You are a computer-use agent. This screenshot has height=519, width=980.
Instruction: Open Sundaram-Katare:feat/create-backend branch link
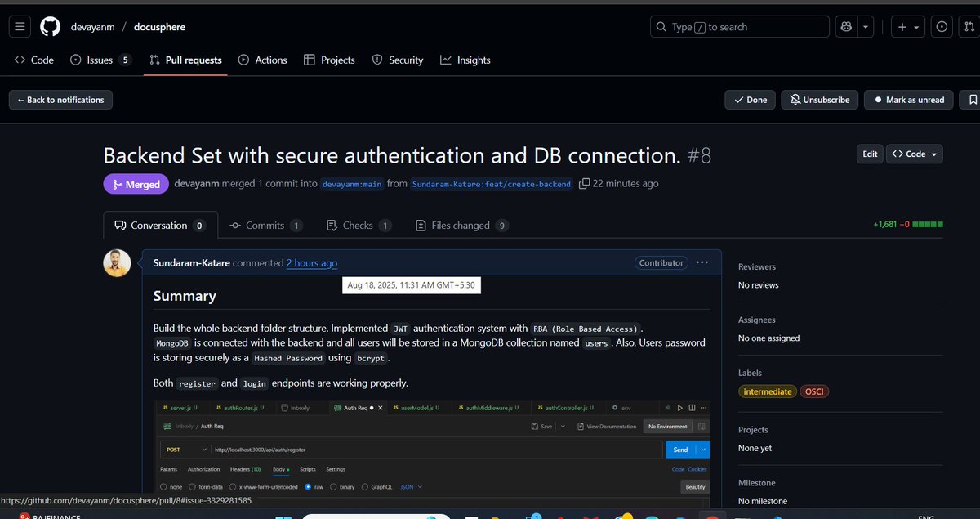click(492, 184)
